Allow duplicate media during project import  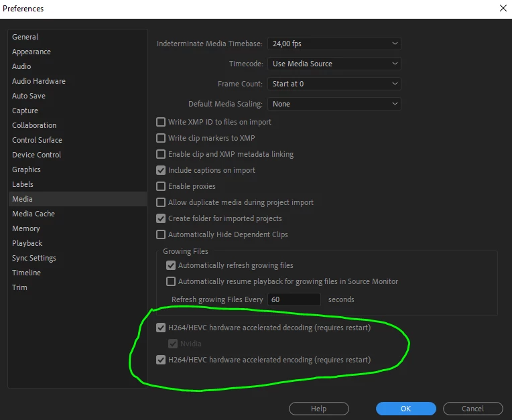point(161,202)
